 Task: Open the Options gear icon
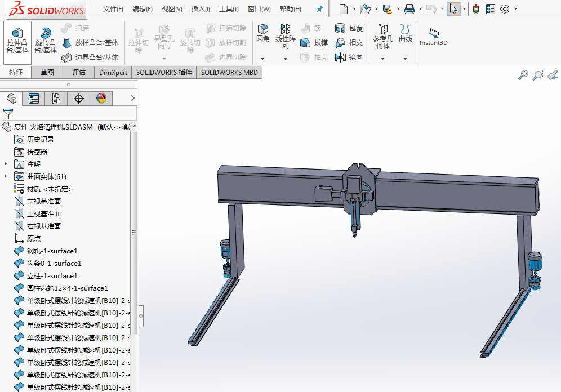coord(505,9)
